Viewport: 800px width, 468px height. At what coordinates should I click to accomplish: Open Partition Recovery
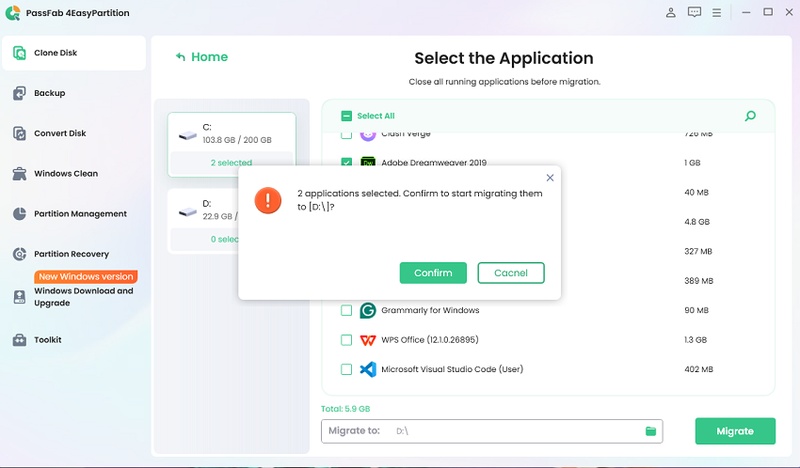click(x=71, y=254)
